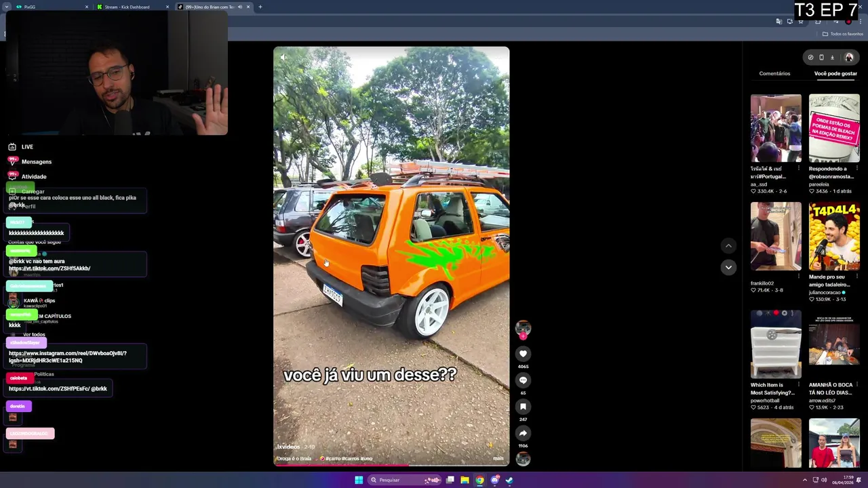
Task: Open the get-app phone icon in TikTok header
Action: pyautogui.click(x=821, y=58)
